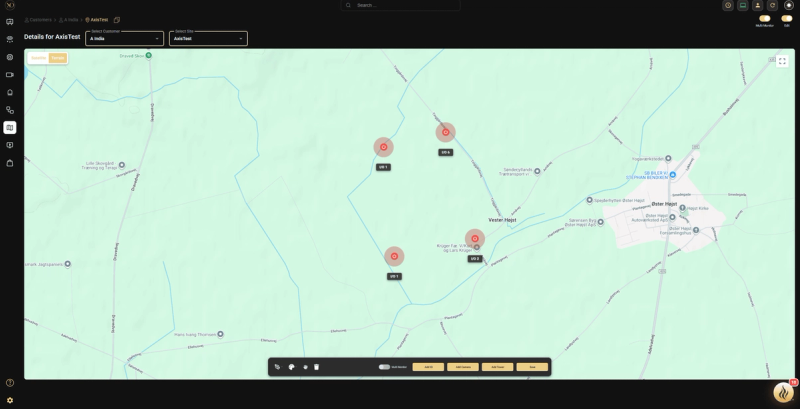Focus the Search input field

[401, 5]
